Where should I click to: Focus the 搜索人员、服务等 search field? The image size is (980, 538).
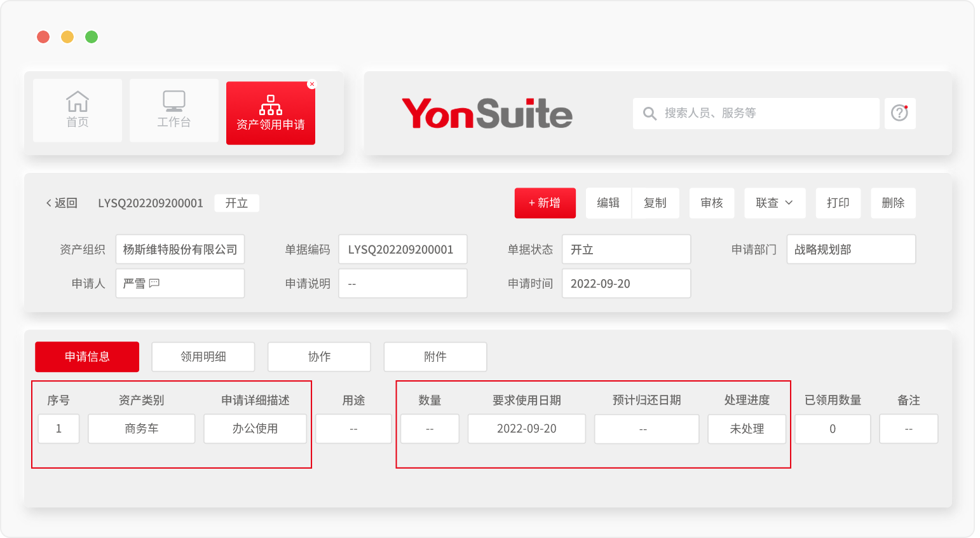point(763,113)
